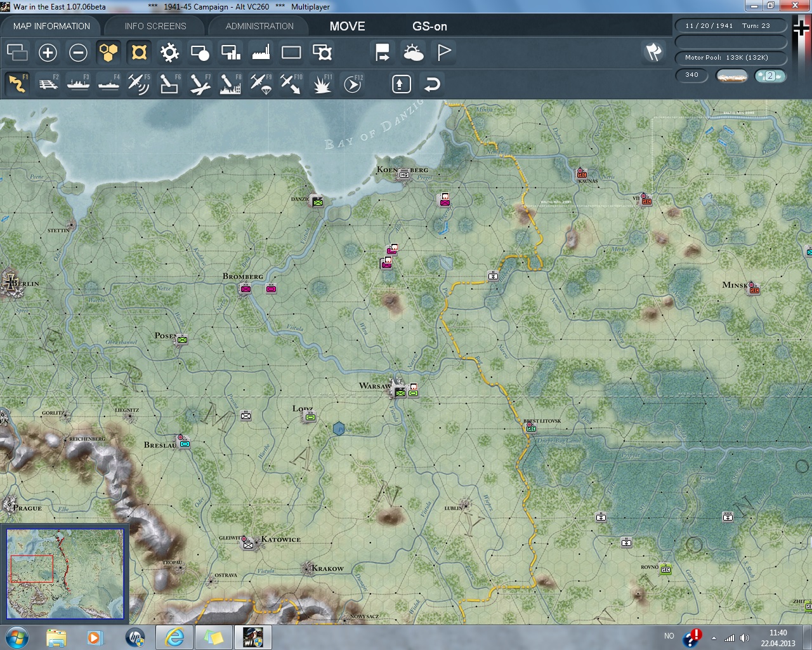Select the F11 explosion mode icon
Image resolution: width=812 pixels, height=650 pixels.
tap(322, 84)
